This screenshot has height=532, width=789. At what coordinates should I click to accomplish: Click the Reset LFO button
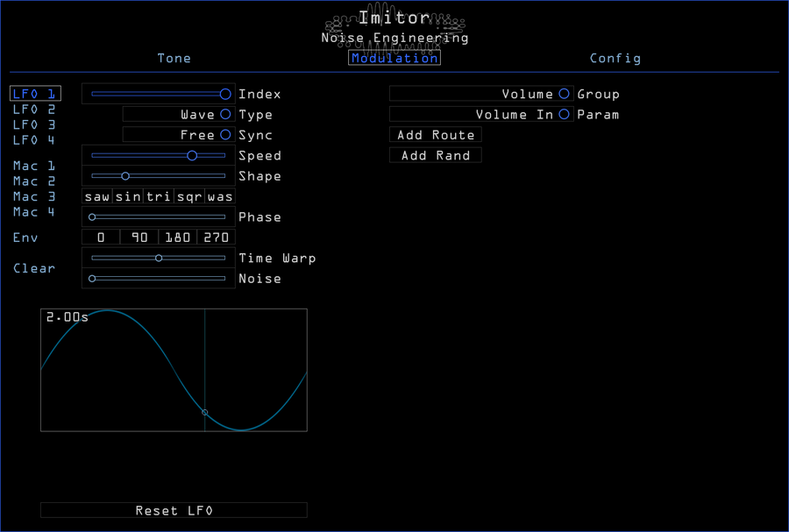[174, 510]
